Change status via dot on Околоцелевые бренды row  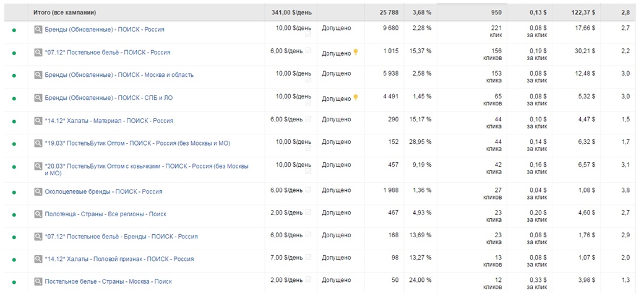14,191
